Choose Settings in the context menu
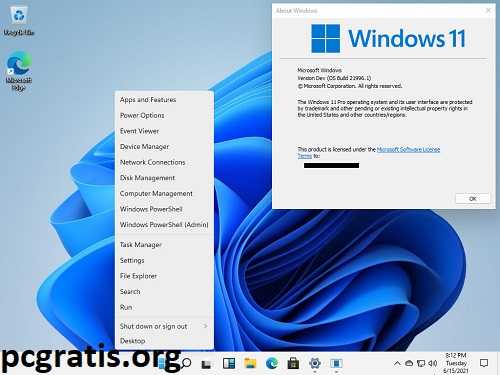The height and width of the screenshot is (375, 500). pyautogui.click(x=165, y=260)
